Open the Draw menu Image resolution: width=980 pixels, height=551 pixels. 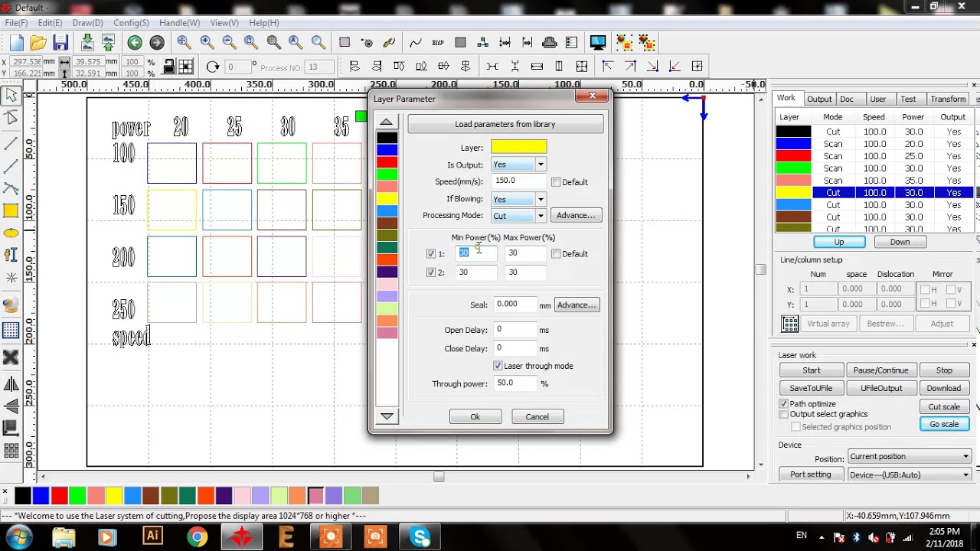(x=88, y=23)
